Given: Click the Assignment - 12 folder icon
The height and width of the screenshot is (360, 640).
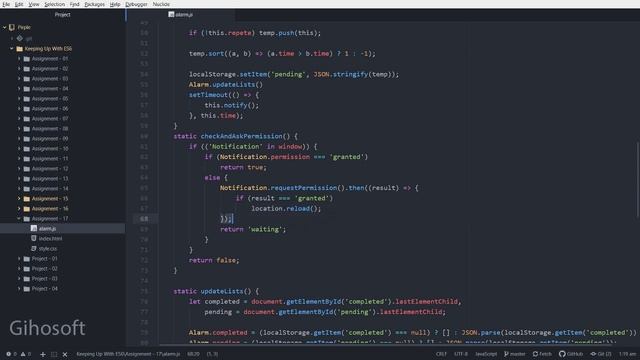Looking at the screenshot, I should click(27, 169).
